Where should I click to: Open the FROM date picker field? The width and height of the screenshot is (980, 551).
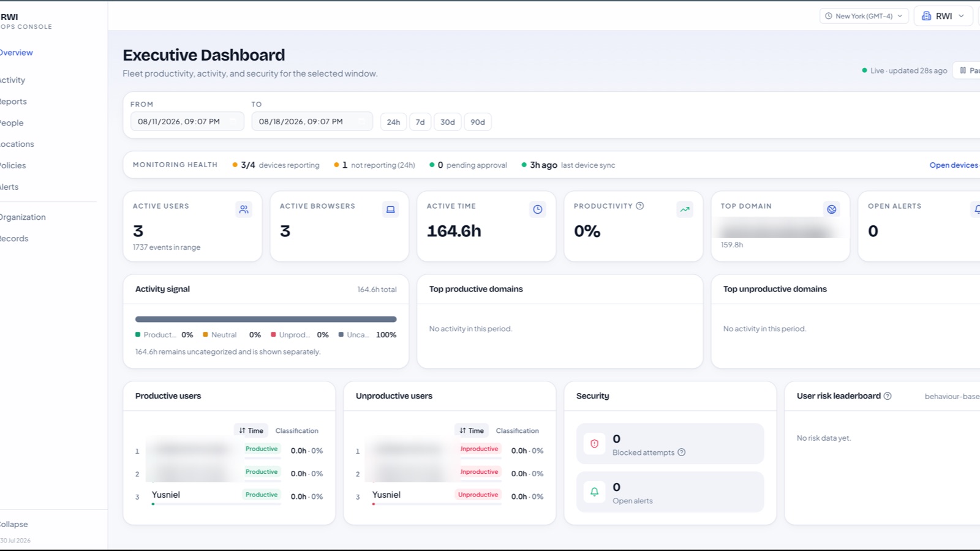tap(187, 121)
